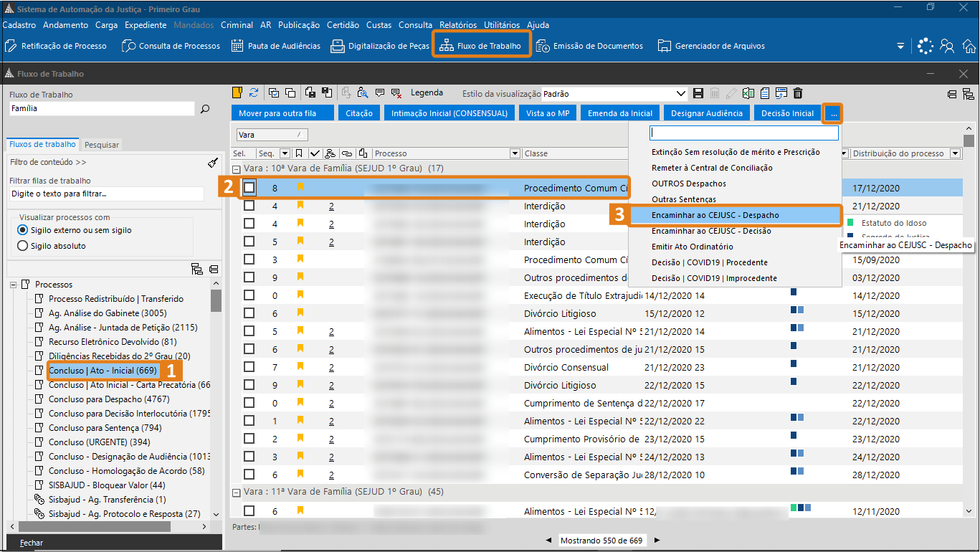Export the list with the Excel icon

click(x=748, y=93)
